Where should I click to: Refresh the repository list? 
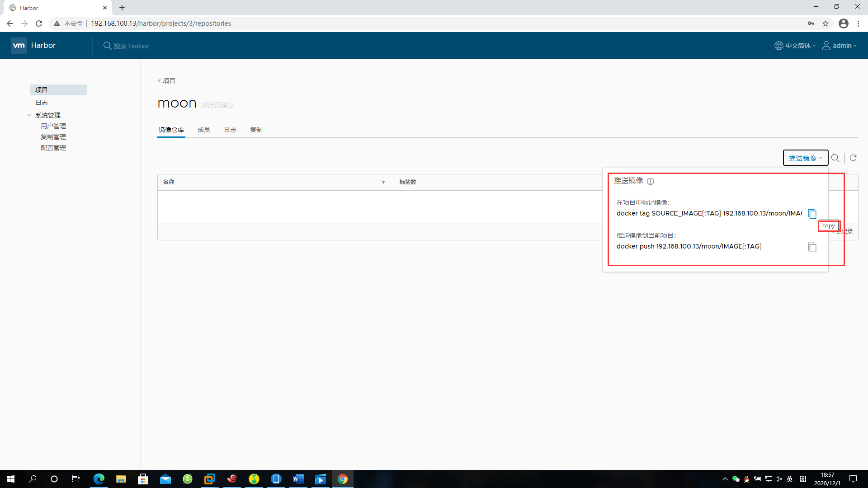point(853,158)
